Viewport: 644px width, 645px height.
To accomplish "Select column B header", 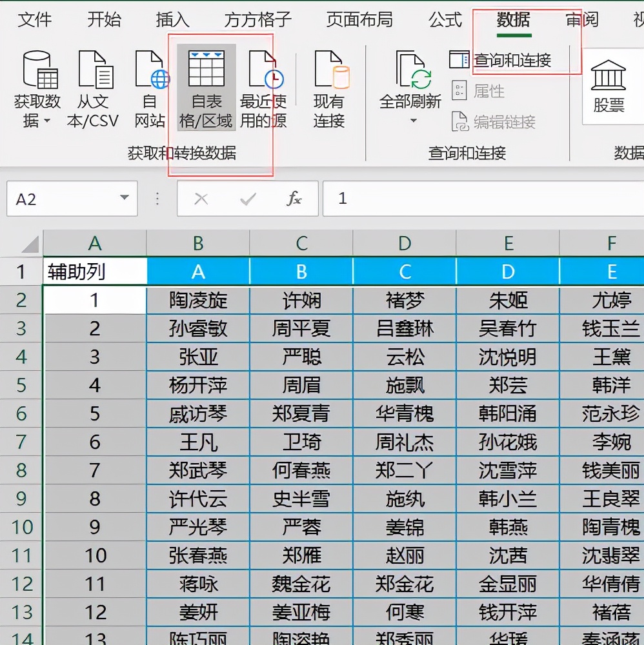I will pos(198,243).
